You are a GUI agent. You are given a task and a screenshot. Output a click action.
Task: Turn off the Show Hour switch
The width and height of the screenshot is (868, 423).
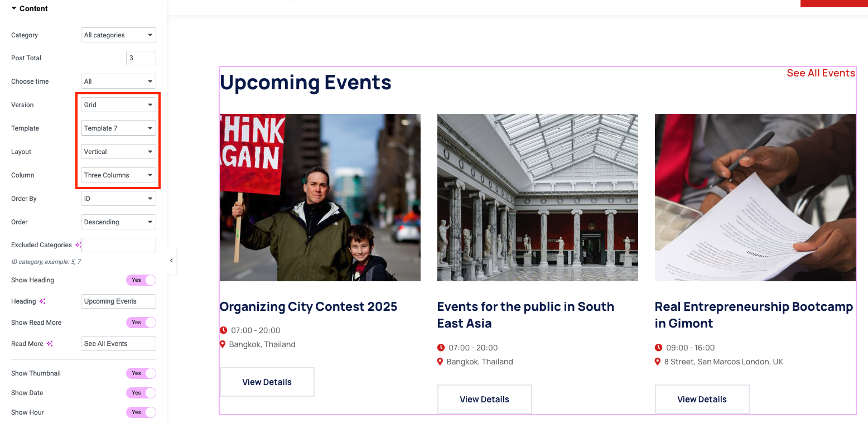point(141,412)
